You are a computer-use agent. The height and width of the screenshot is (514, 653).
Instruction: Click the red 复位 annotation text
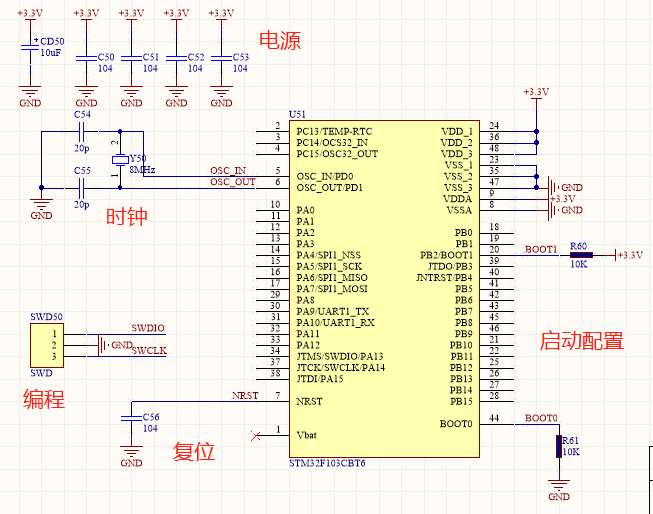(194, 452)
